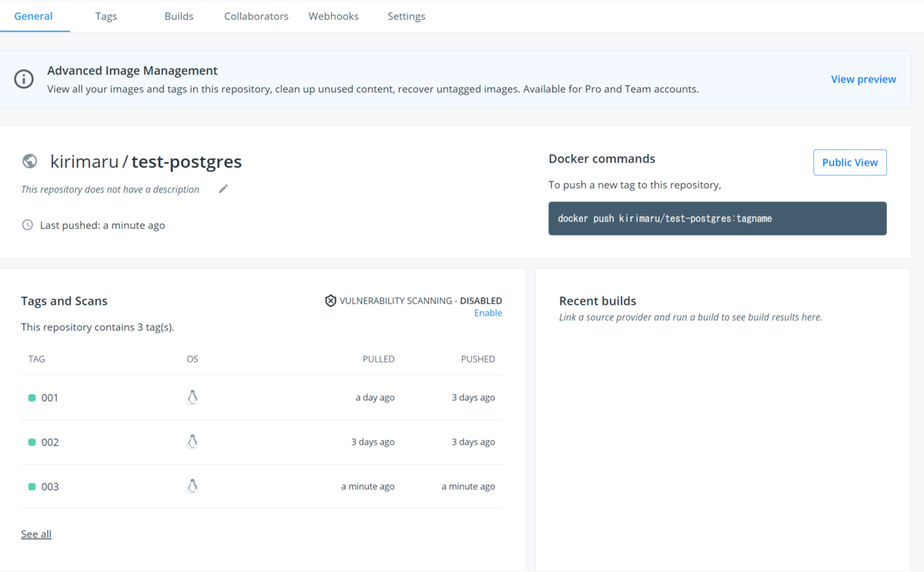Open tag 001

coord(50,398)
